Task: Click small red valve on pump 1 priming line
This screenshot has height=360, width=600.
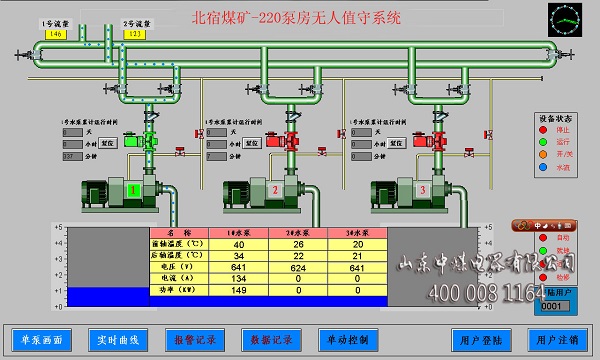Action: click(x=180, y=151)
